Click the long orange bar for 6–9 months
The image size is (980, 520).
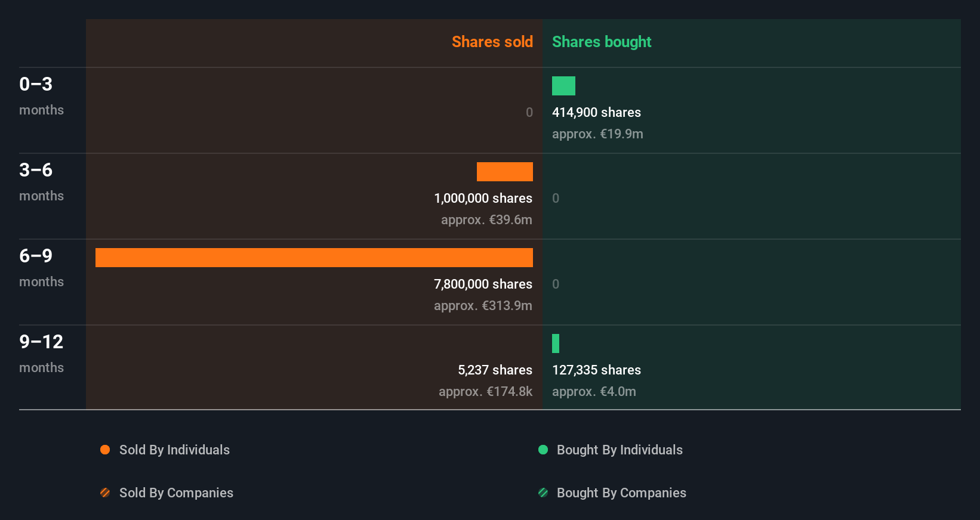pyautogui.click(x=314, y=258)
